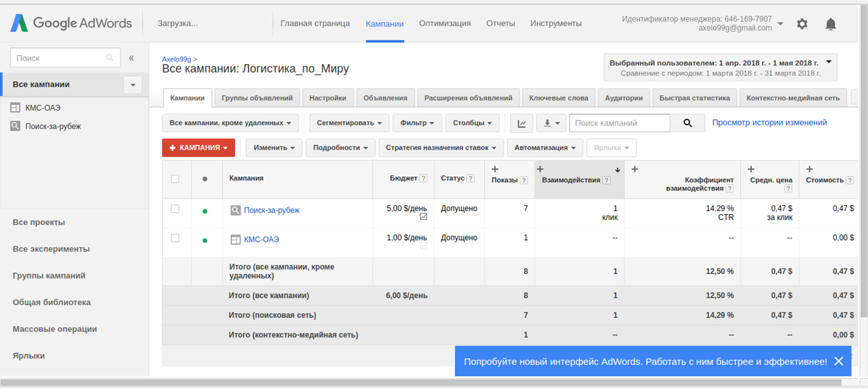
Task: Open Массовые операции in the sidebar
Action: click(x=54, y=329)
